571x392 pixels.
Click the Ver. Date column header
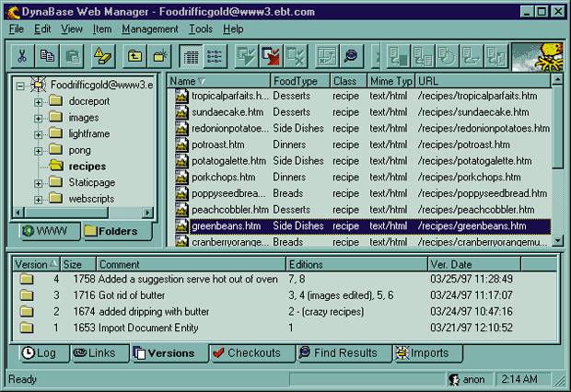474,264
